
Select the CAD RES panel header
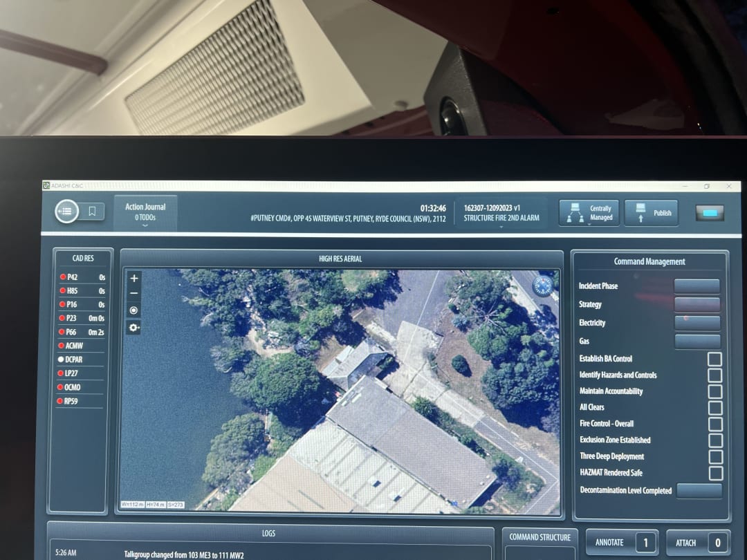83,258
